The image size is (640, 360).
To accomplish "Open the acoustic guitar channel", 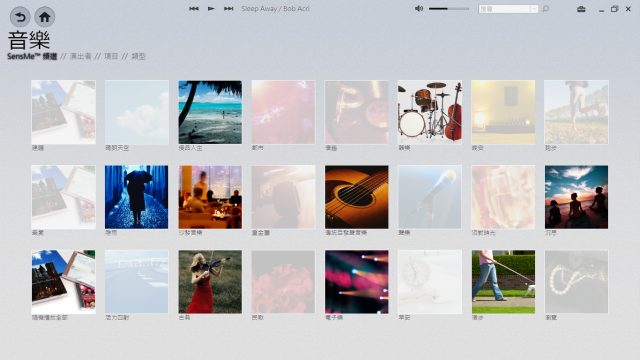I will tap(357, 197).
